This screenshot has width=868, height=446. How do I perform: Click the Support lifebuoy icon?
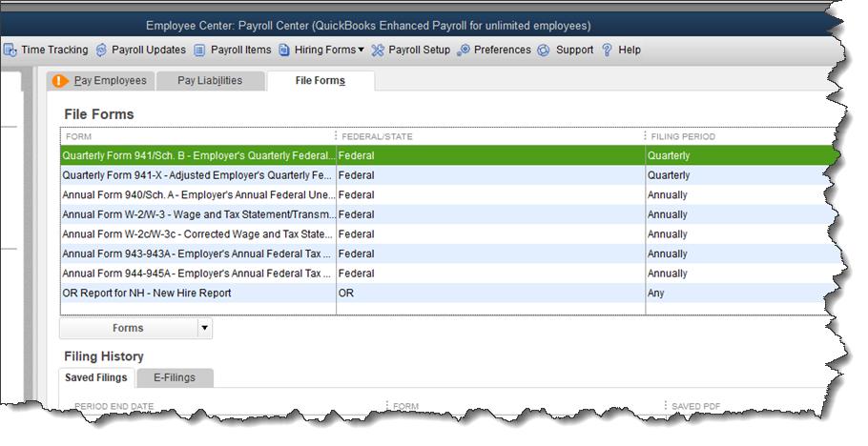(544, 50)
